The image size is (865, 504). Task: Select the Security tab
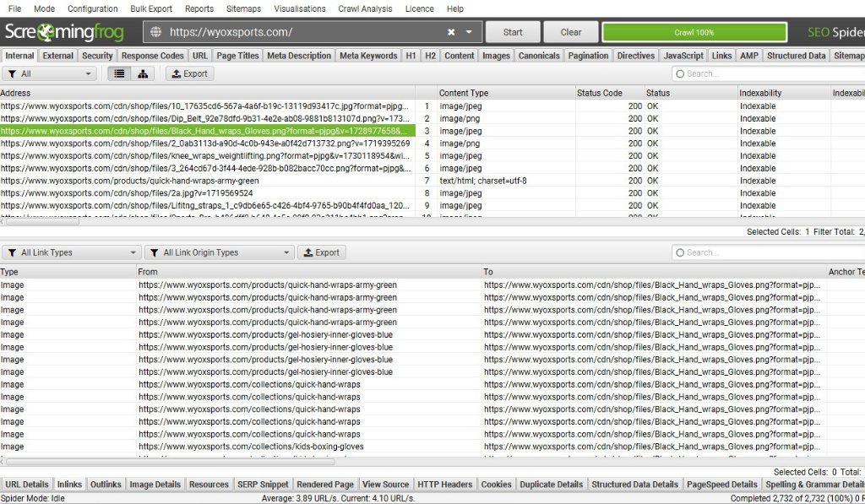point(97,56)
